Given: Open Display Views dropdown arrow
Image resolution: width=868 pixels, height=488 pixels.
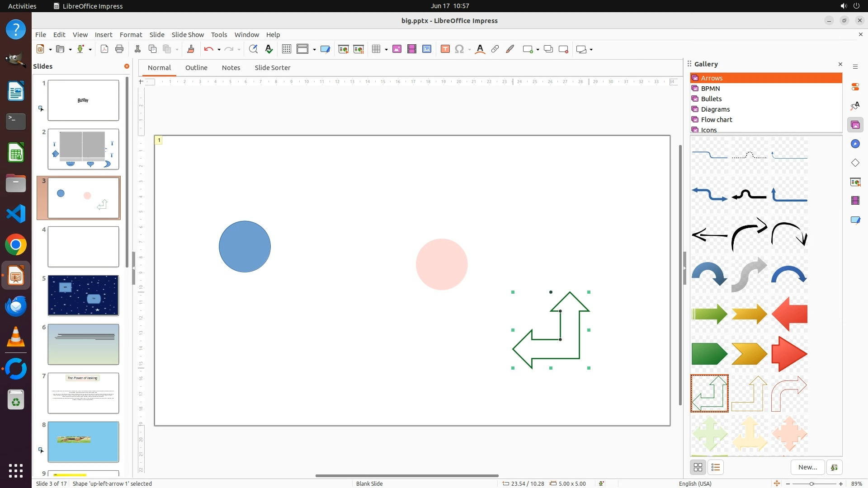Looking at the screenshot, I should click(314, 50).
